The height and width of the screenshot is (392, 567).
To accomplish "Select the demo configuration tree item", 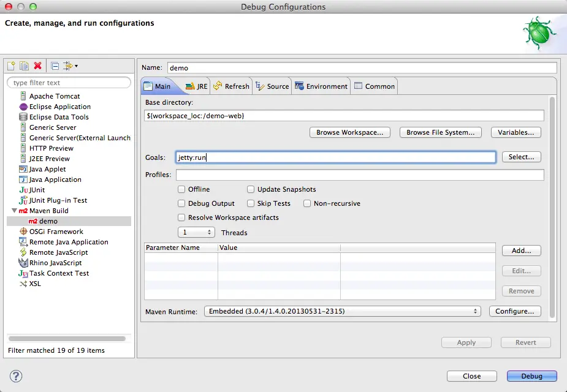I will click(x=69, y=221).
